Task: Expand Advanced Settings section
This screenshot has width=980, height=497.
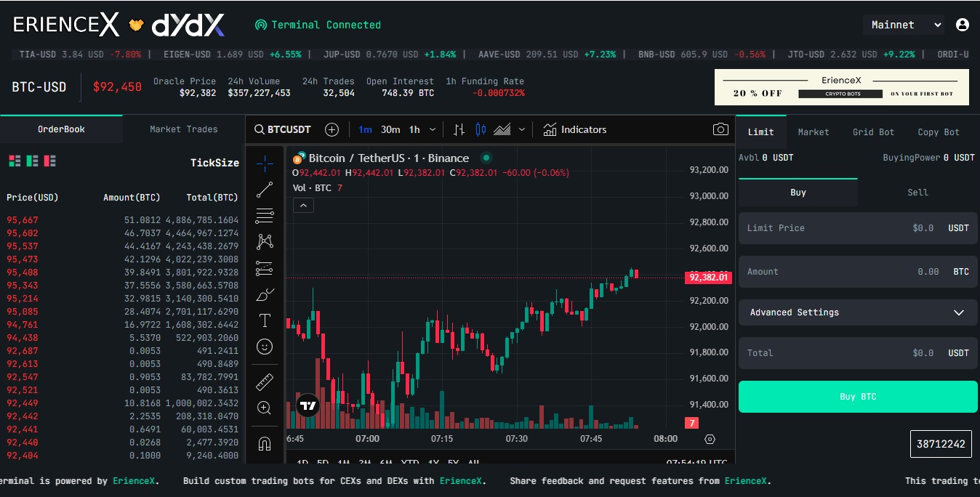Action: coord(858,312)
